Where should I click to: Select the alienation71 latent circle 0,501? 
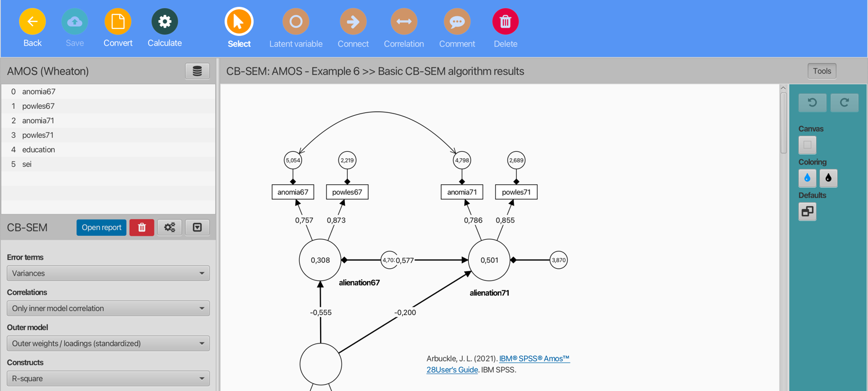[x=489, y=260]
